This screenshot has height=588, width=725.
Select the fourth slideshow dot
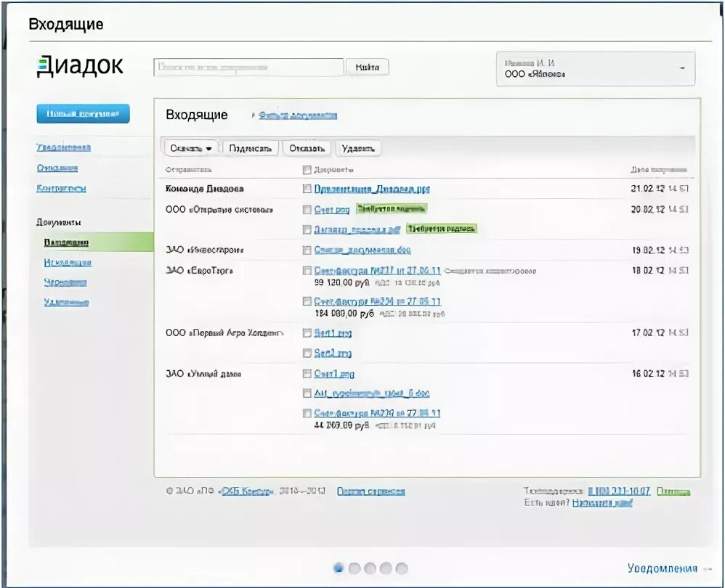click(386, 568)
